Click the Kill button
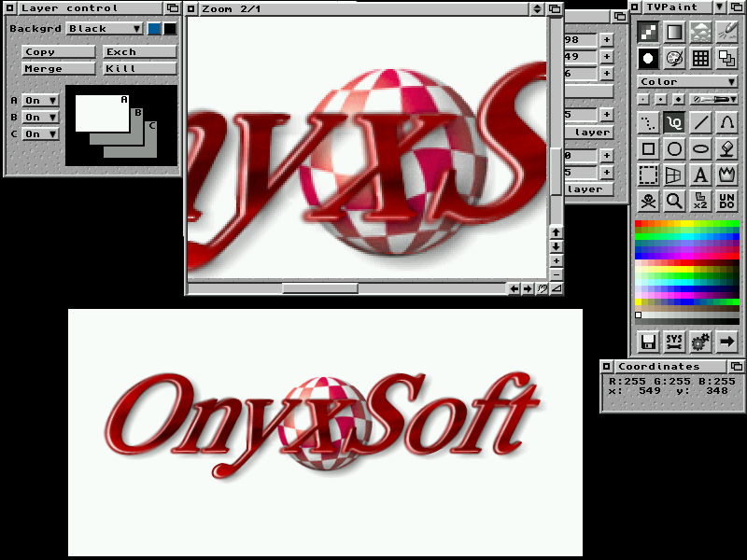747x560 pixels. pos(140,68)
